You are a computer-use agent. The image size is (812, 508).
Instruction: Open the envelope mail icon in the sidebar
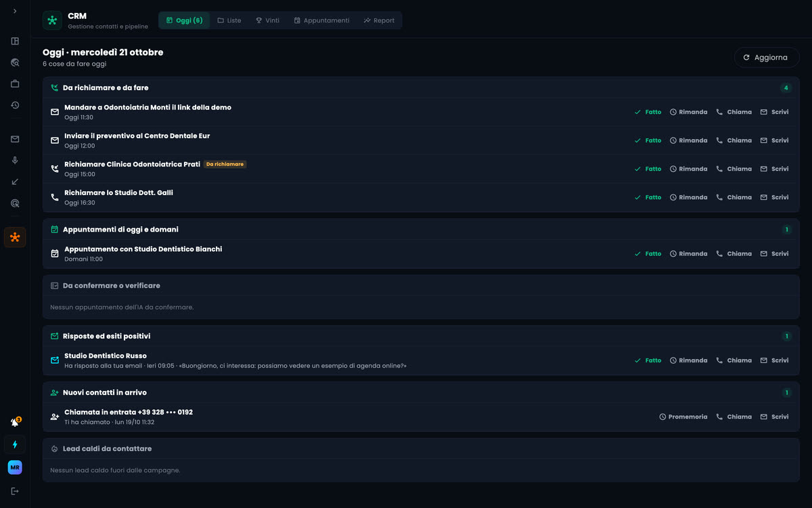(x=15, y=139)
